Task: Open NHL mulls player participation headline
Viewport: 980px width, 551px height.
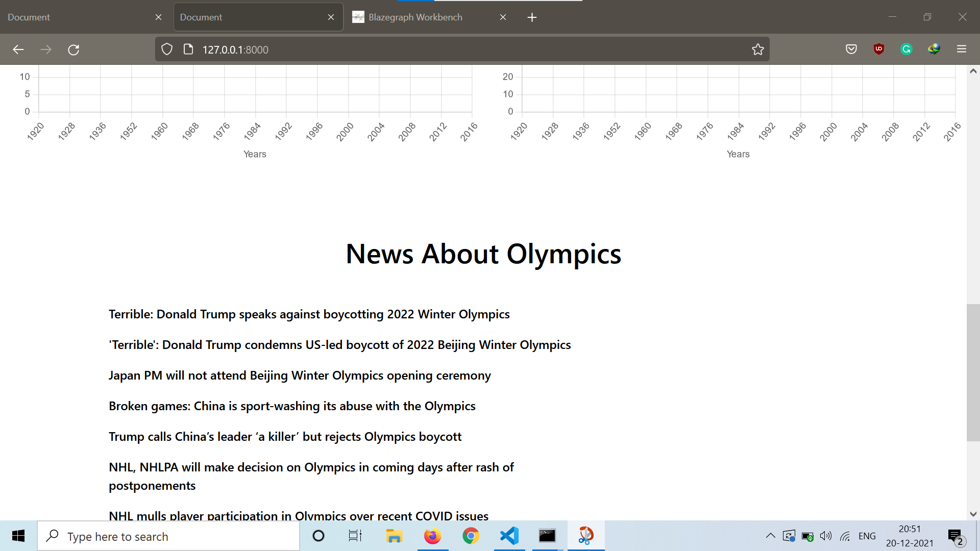Action: (x=299, y=515)
